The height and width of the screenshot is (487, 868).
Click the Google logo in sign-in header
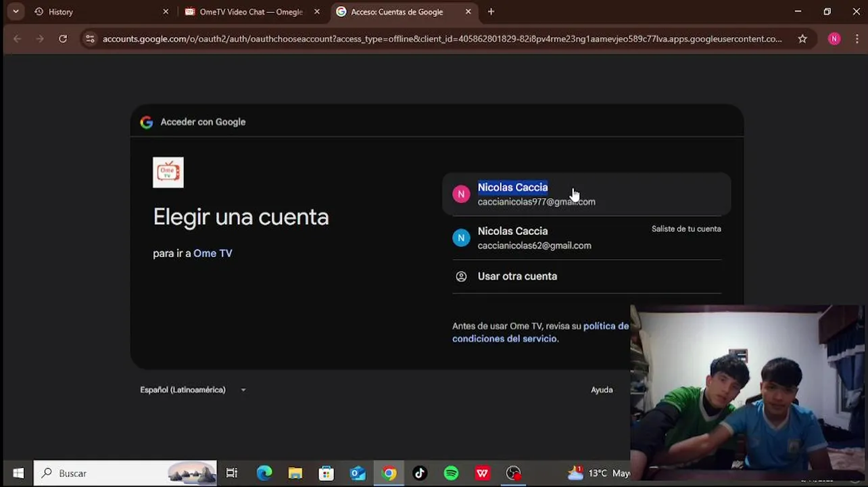pyautogui.click(x=147, y=122)
